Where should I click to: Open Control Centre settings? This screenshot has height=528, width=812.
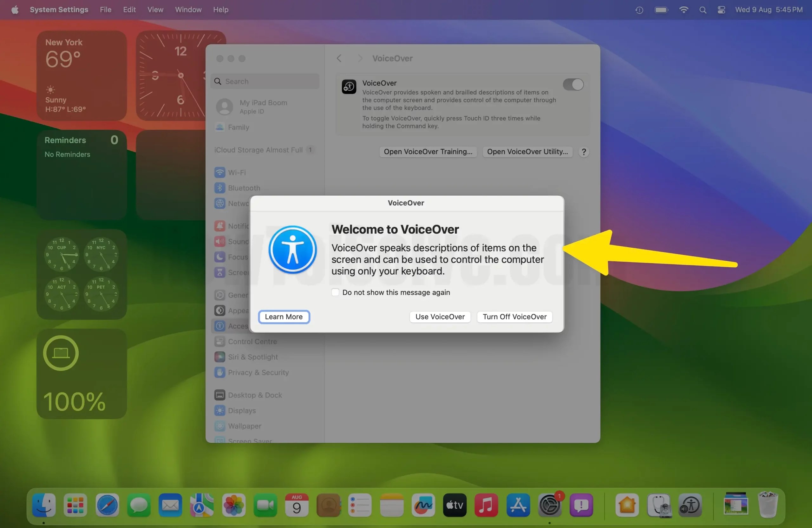pos(252,341)
